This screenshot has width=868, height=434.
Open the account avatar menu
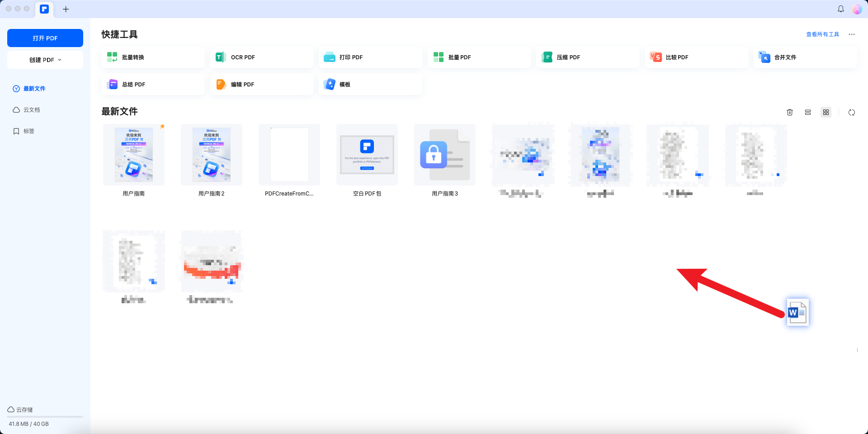click(857, 9)
